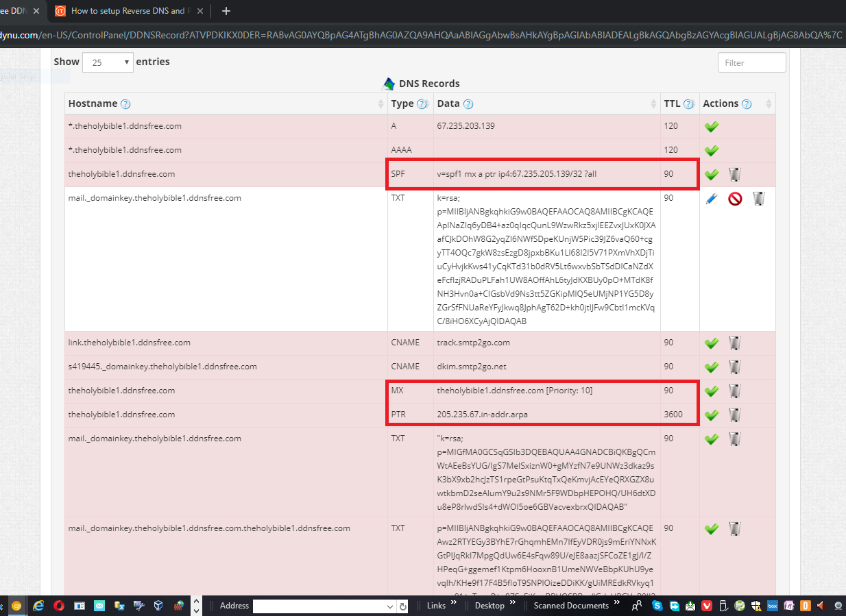Viewport: 846px width, 616px height.
Task: Click the question mark icon next to Data
Action: [x=468, y=104]
